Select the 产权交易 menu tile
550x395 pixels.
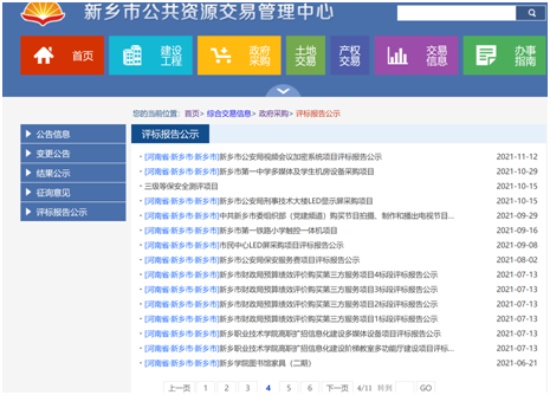pyautogui.click(x=350, y=55)
